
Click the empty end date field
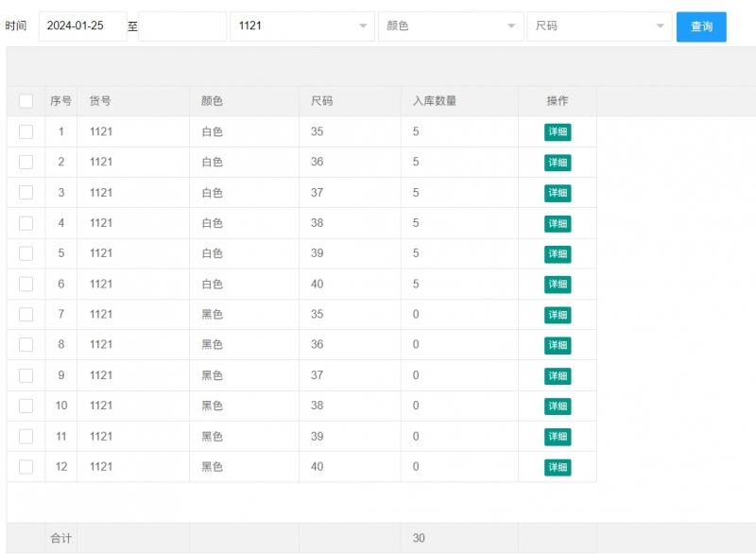click(x=182, y=26)
